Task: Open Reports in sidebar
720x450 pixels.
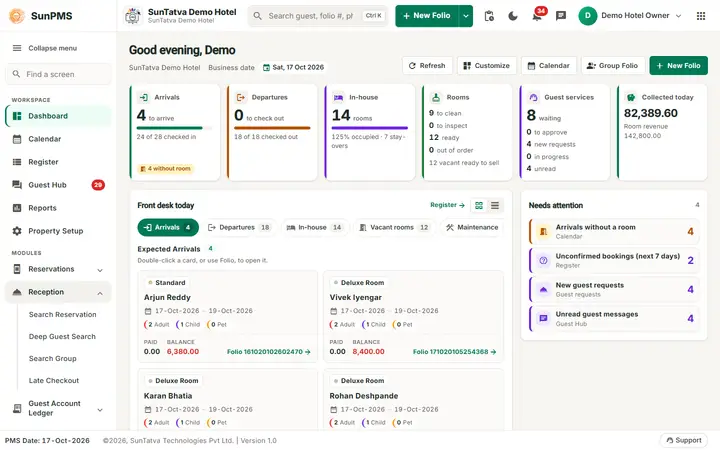Action: 58,208
